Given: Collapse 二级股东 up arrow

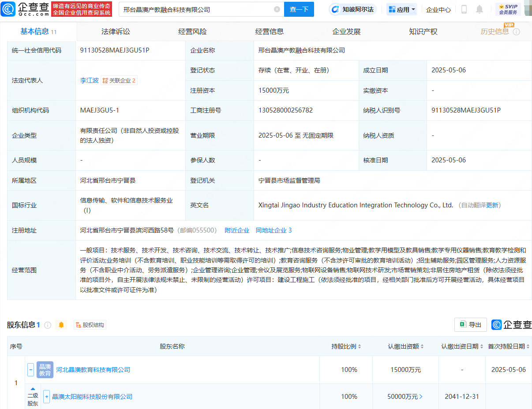Looking at the screenshot, I should pyautogui.click(x=33, y=389).
